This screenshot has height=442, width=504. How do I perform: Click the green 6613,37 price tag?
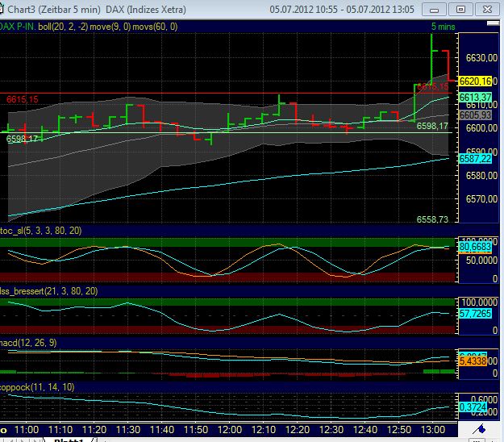tap(475, 97)
